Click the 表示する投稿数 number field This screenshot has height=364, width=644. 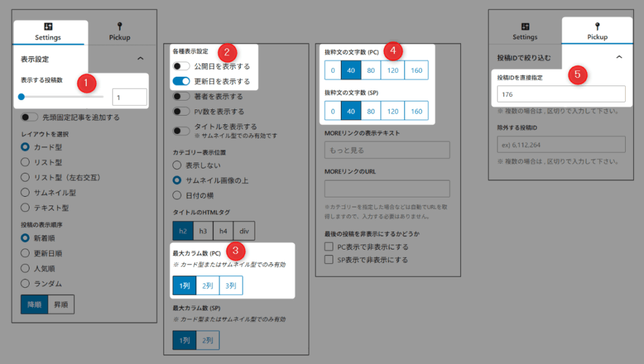pos(130,97)
